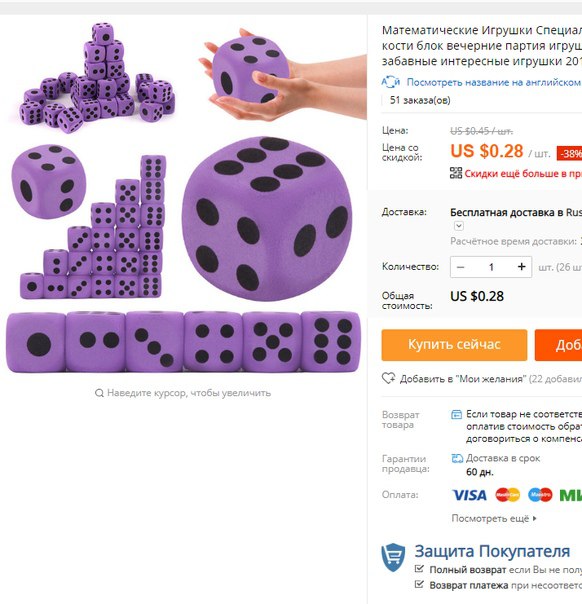
Task: Click the VISA payment logo
Action: pos(469,495)
